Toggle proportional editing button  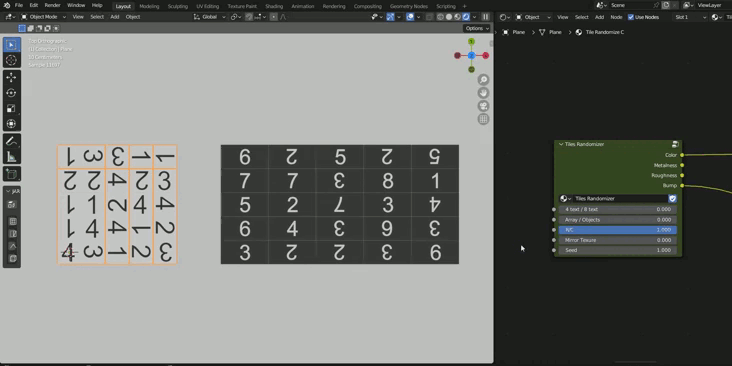[274, 17]
